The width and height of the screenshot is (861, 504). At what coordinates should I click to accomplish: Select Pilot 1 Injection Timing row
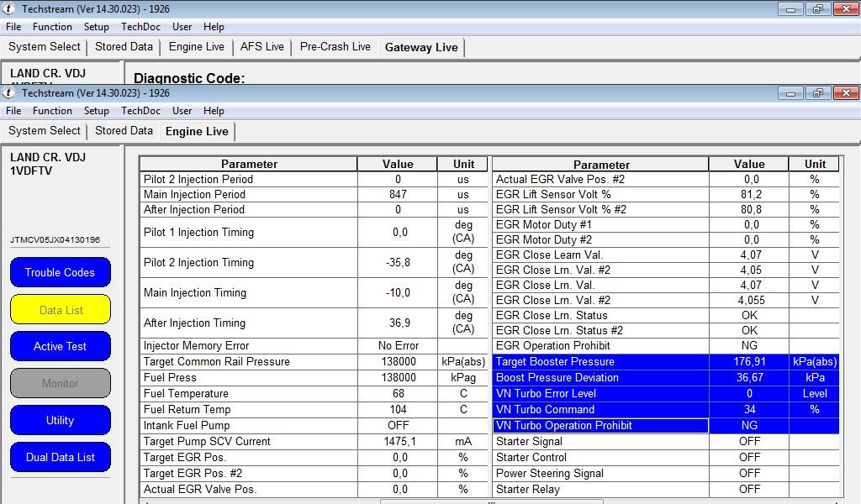(x=314, y=232)
